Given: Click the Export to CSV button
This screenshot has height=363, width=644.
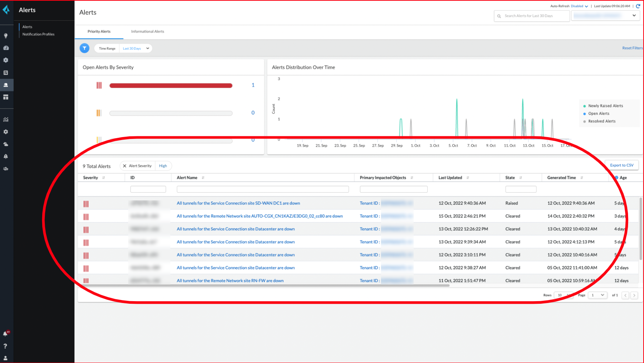Looking at the screenshot, I should click(x=621, y=165).
